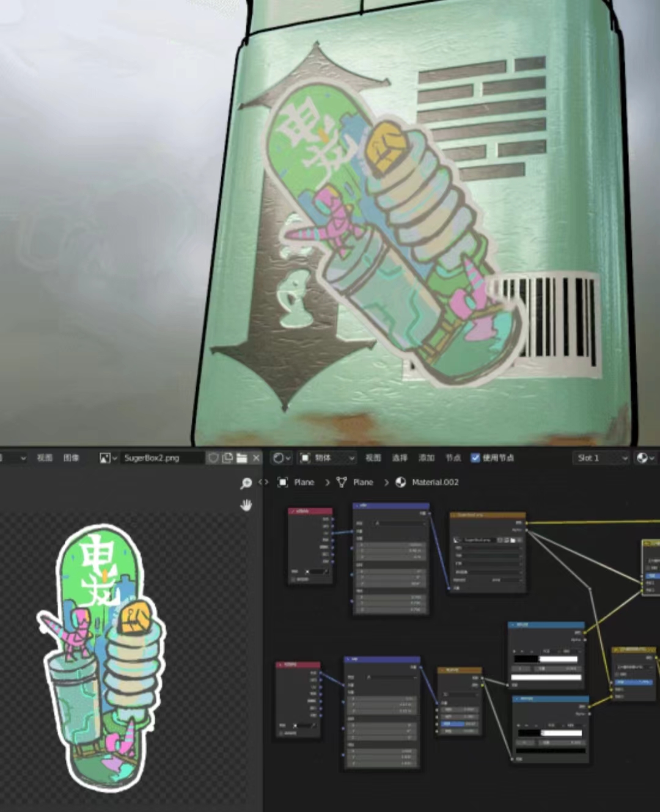Toggle checkbox in upper texture coordinate node
The image size is (660, 812).
[294, 579]
